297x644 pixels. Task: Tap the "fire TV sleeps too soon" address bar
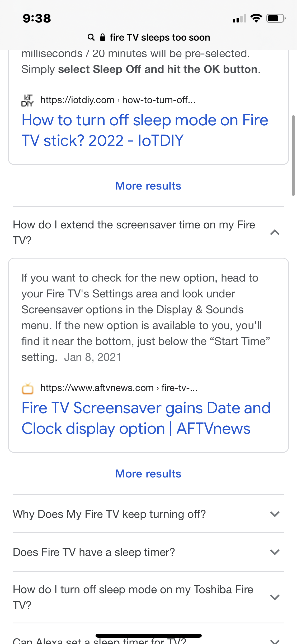pos(159,38)
